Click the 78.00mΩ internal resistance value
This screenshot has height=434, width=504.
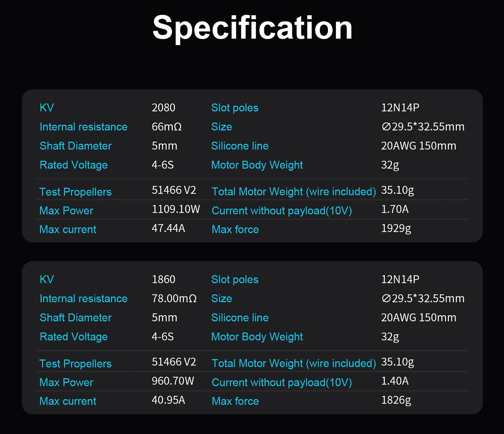click(x=174, y=299)
